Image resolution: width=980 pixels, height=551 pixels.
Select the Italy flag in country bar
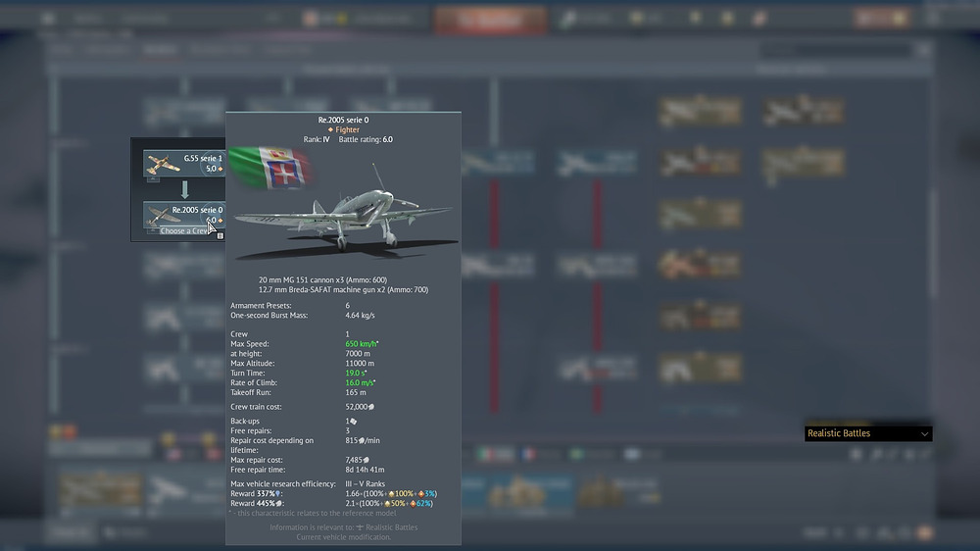[x=495, y=455]
